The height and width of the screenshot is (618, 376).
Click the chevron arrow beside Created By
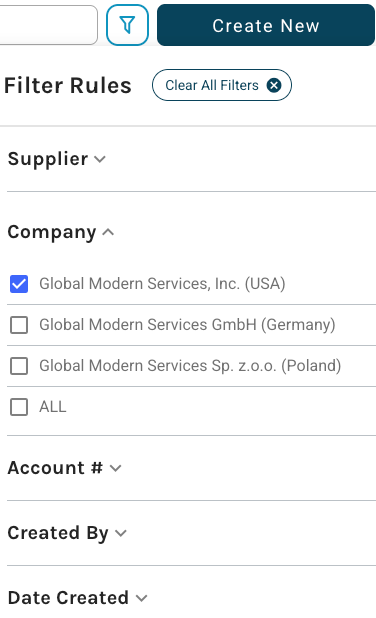[121, 533]
